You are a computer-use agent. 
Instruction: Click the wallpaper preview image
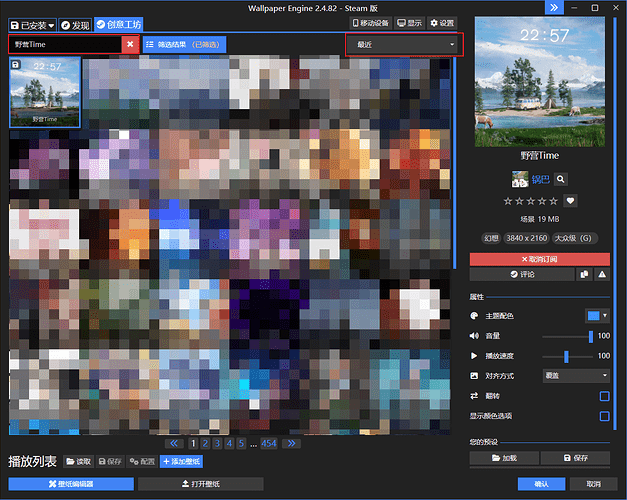(540, 82)
